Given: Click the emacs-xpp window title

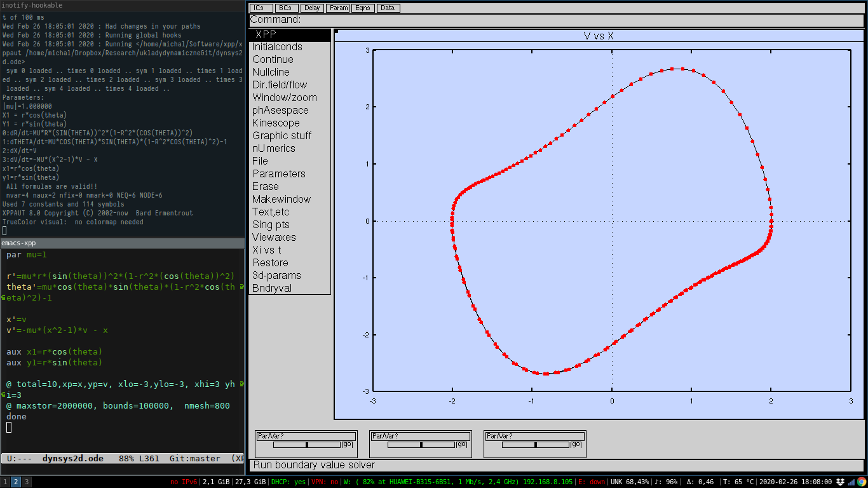Looking at the screenshot, I should pos(18,243).
